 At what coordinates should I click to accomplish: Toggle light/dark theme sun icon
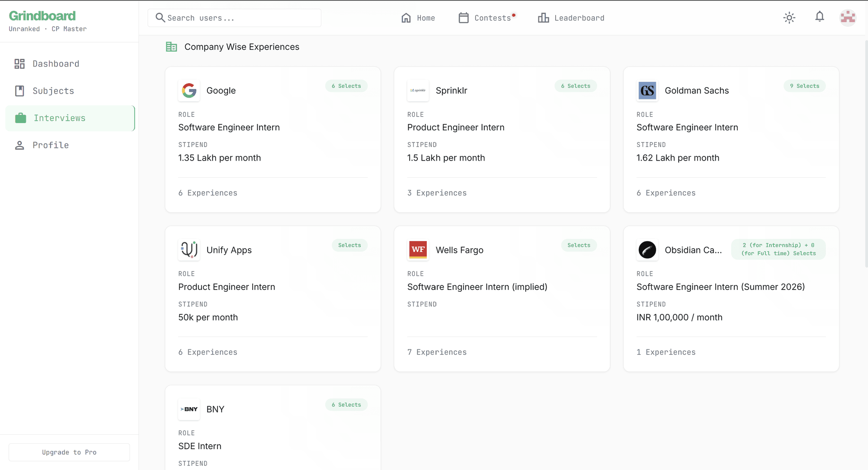[789, 18]
